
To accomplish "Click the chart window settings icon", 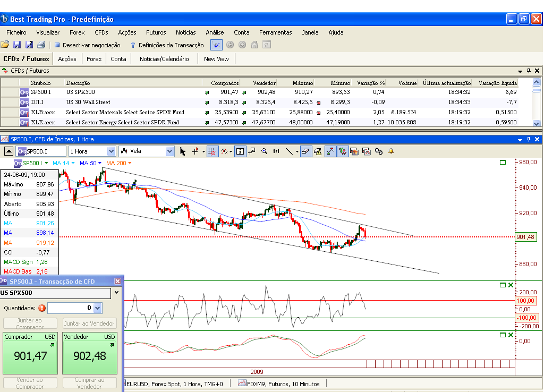I will coord(367,151).
